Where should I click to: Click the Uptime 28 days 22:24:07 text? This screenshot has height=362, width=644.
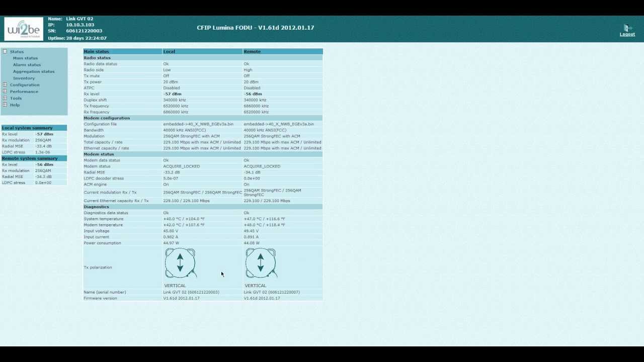click(x=77, y=38)
